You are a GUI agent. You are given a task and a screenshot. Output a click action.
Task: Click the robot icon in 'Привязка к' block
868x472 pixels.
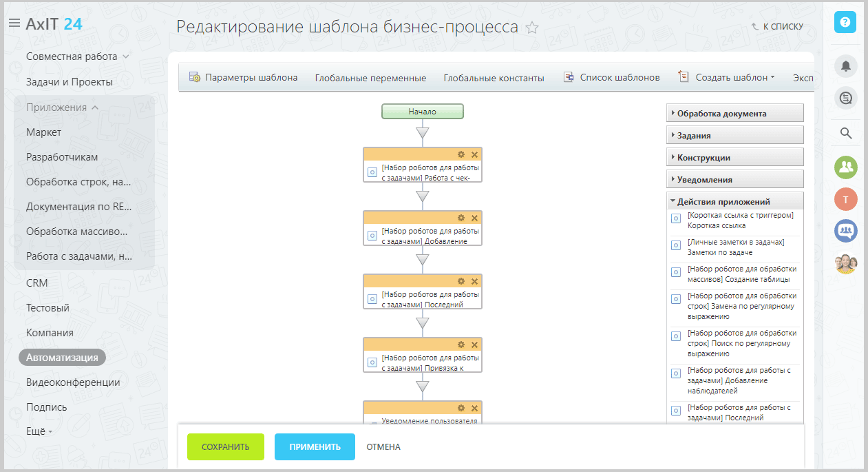[372, 362]
